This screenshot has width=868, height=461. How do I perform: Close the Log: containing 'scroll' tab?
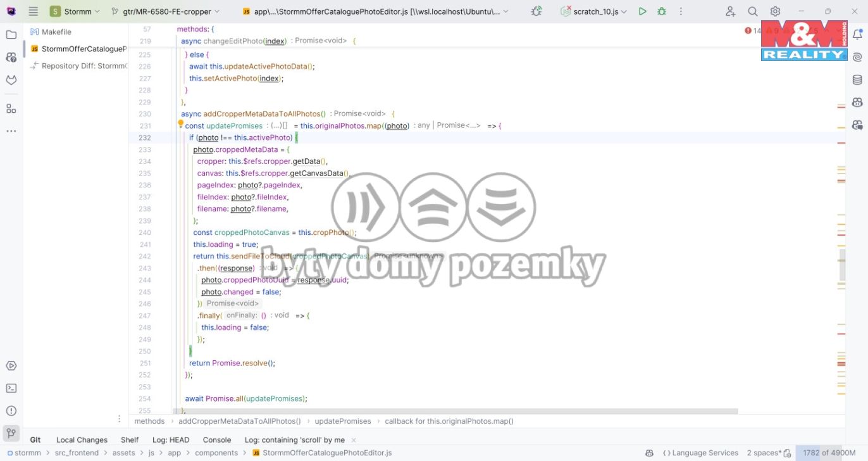click(x=353, y=439)
